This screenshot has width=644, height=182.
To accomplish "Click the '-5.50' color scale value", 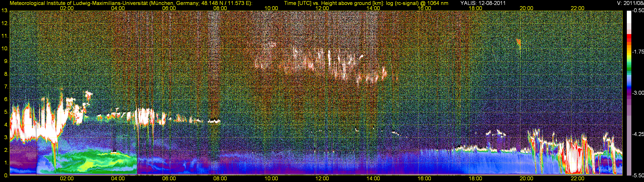I will point(638,176).
